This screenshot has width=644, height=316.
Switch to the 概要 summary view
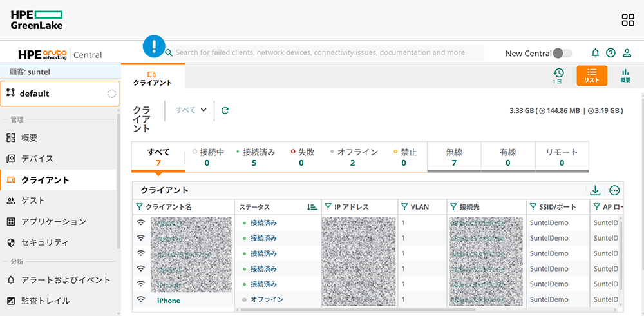pyautogui.click(x=625, y=75)
